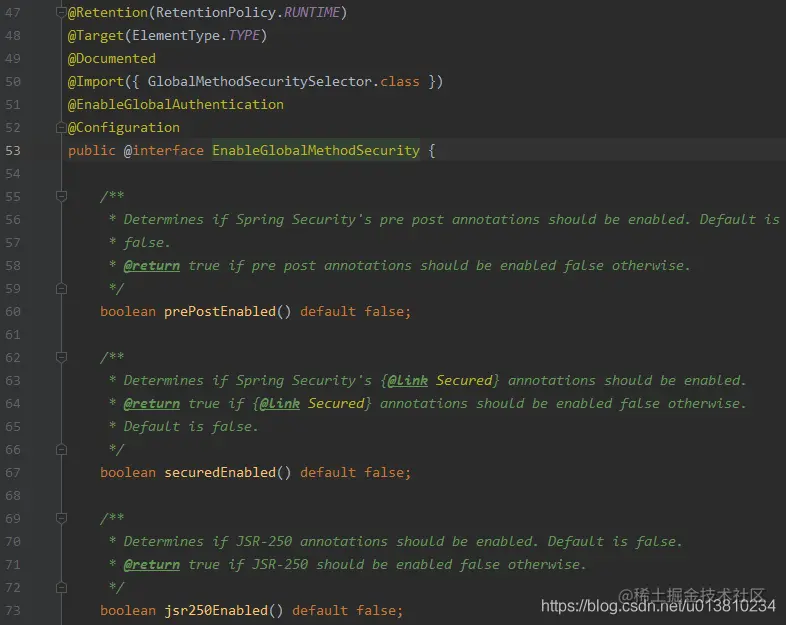Click the prePostEnabled method name

tap(220, 312)
